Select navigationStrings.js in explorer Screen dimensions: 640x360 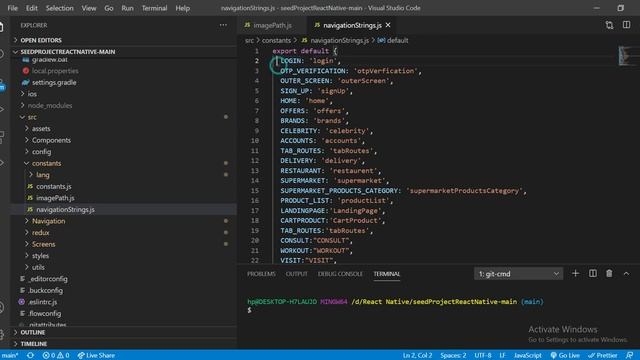click(x=65, y=209)
